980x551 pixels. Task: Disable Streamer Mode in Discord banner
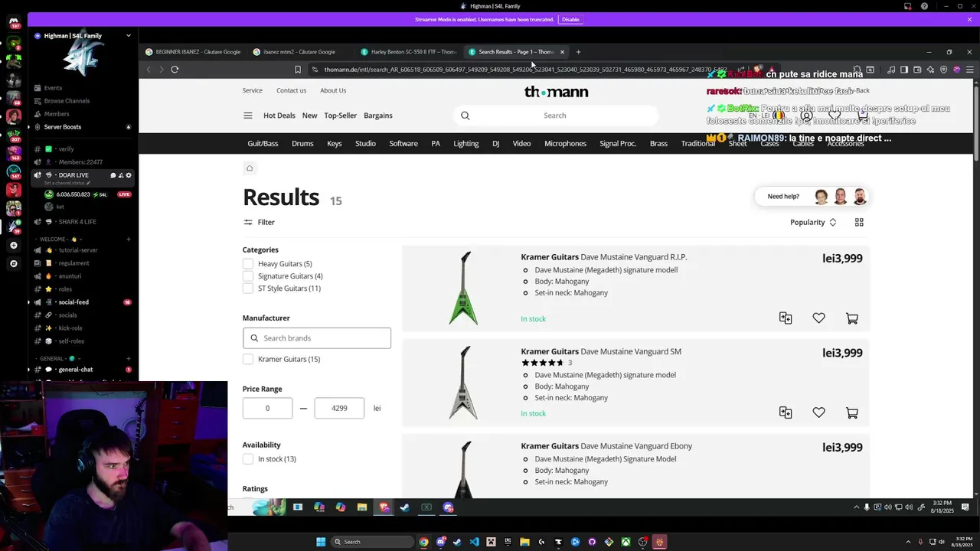click(570, 19)
